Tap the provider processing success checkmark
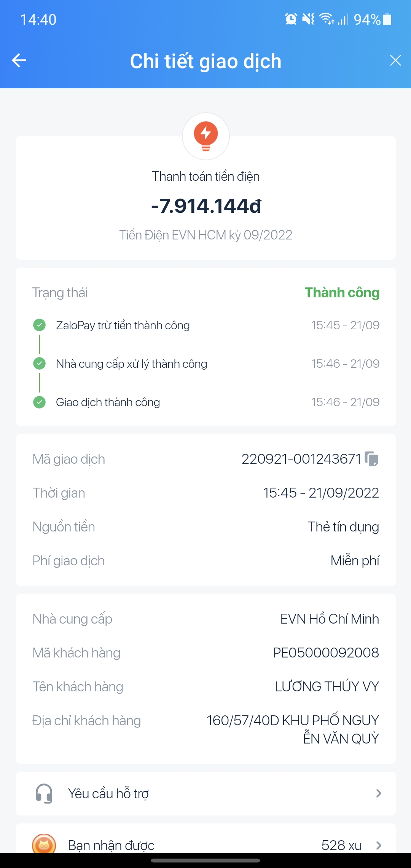Screen dimensions: 411x868 click(x=40, y=364)
